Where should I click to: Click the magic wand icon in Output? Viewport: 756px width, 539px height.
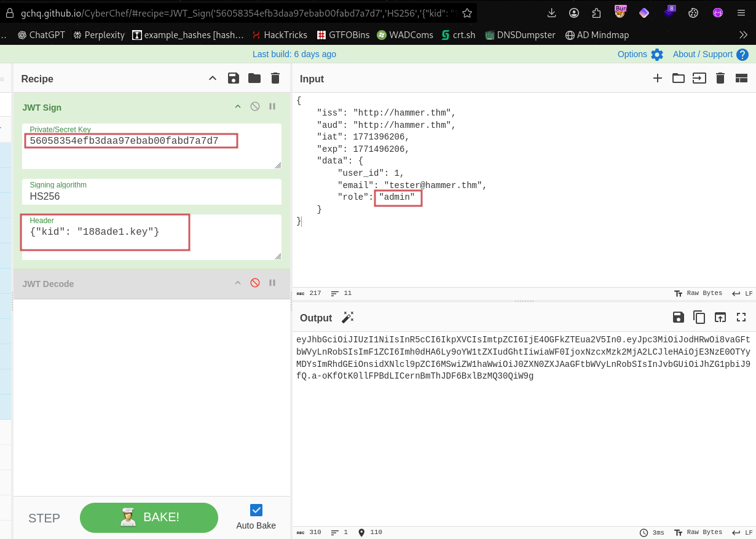click(348, 317)
